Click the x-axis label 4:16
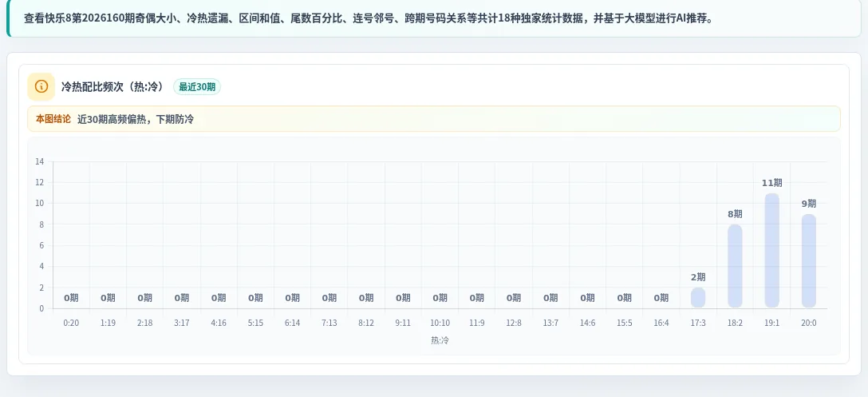The height and width of the screenshot is (397, 868). point(219,323)
